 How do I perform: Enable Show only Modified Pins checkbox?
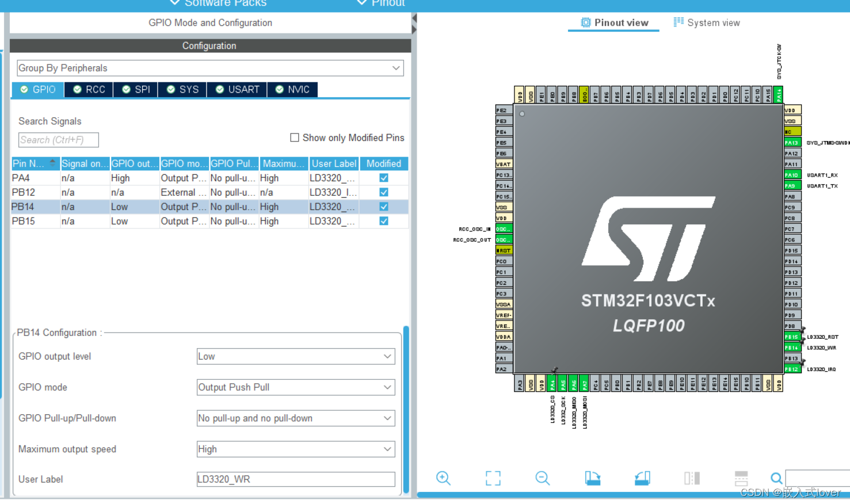tap(295, 138)
